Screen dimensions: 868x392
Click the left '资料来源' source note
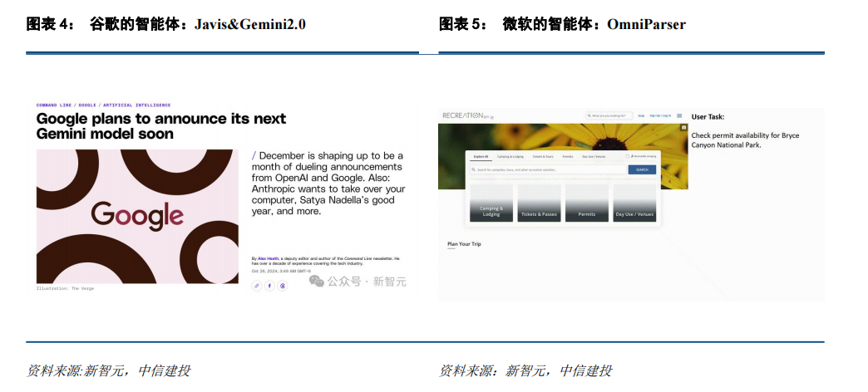(108, 370)
